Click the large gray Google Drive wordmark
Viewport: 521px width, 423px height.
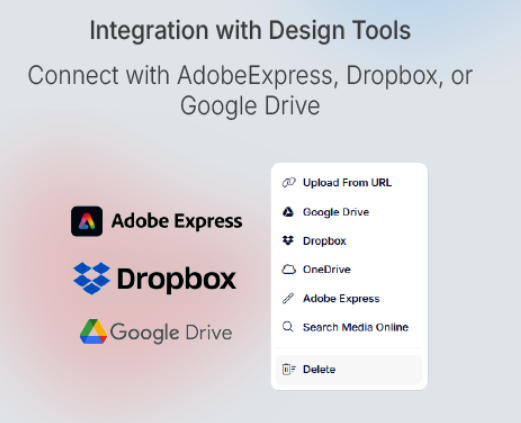point(171,332)
